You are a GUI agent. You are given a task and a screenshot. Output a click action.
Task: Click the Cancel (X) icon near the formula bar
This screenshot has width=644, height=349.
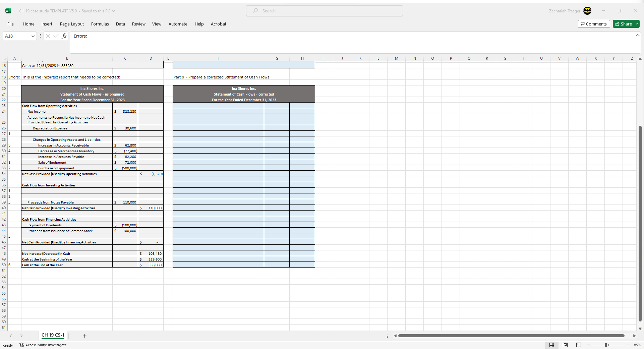point(48,36)
